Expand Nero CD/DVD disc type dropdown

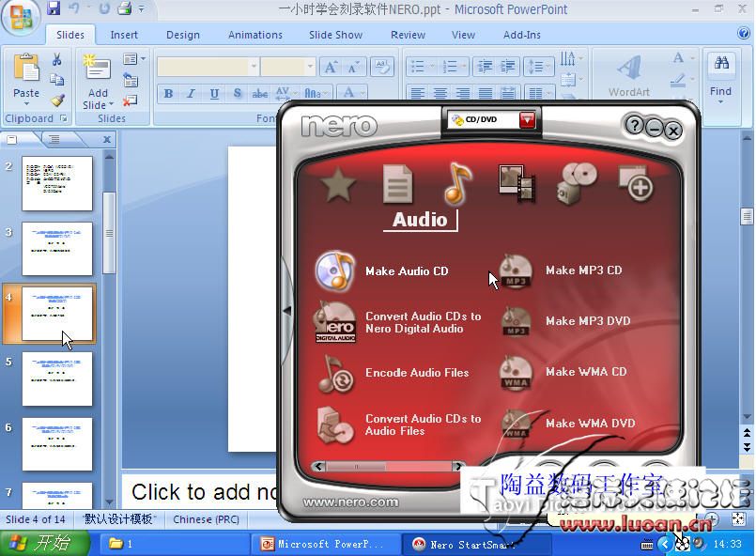527,119
